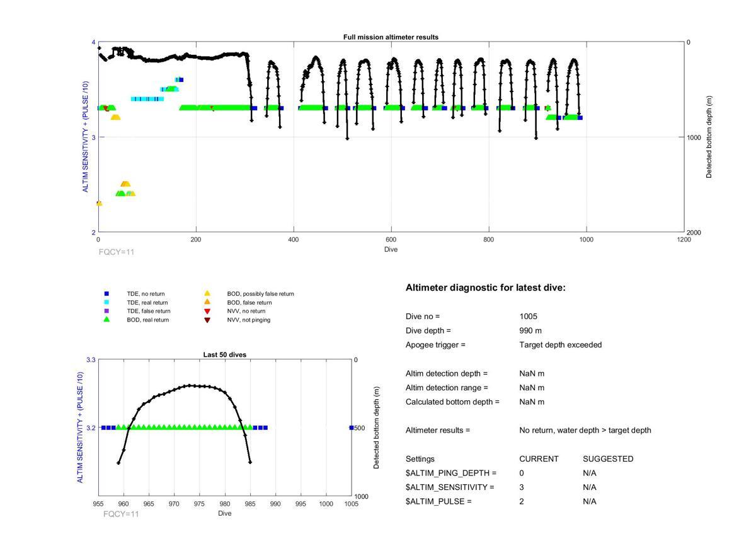The height and width of the screenshot is (558, 756).
Task: Click the x-axis tick 600 on the top chart
Action: point(391,240)
